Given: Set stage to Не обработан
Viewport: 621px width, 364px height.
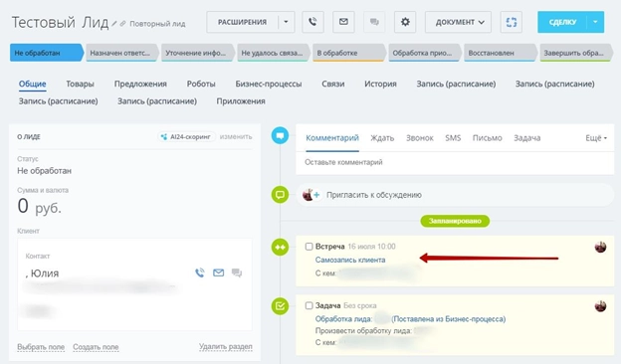Looking at the screenshot, I should [x=47, y=53].
